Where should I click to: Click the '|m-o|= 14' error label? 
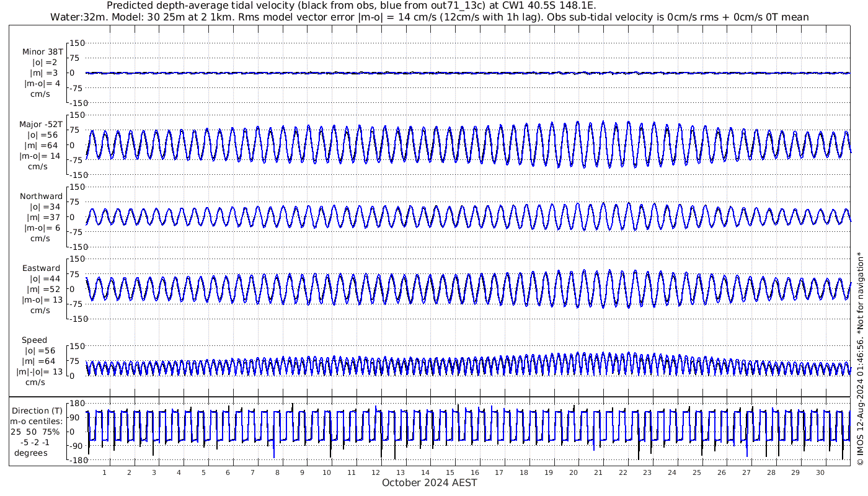tap(40, 156)
